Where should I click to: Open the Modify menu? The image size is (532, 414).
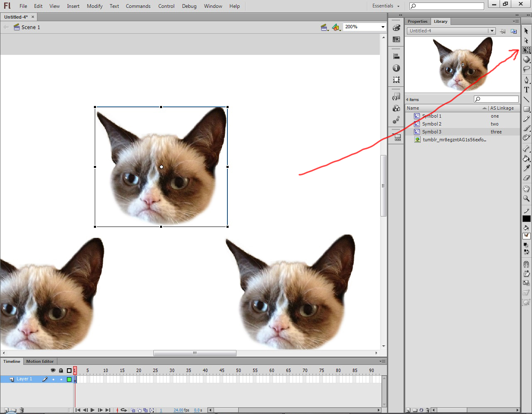pos(95,6)
